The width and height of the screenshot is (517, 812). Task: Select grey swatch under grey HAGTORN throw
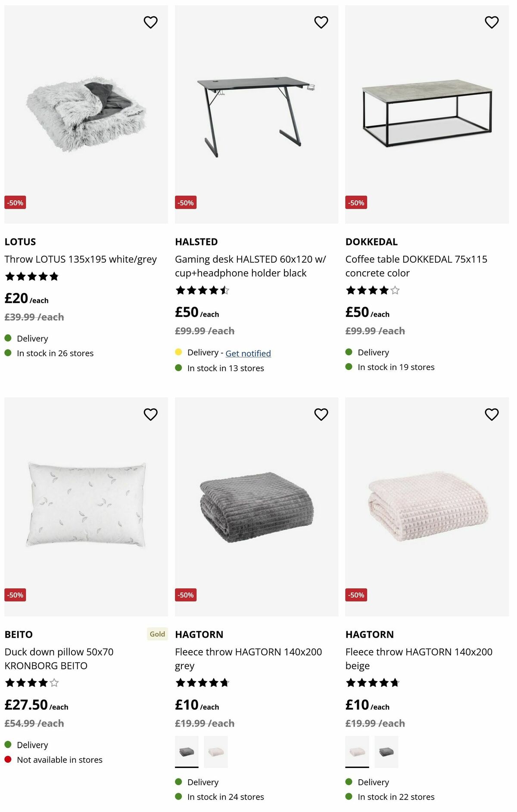pyautogui.click(x=187, y=752)
